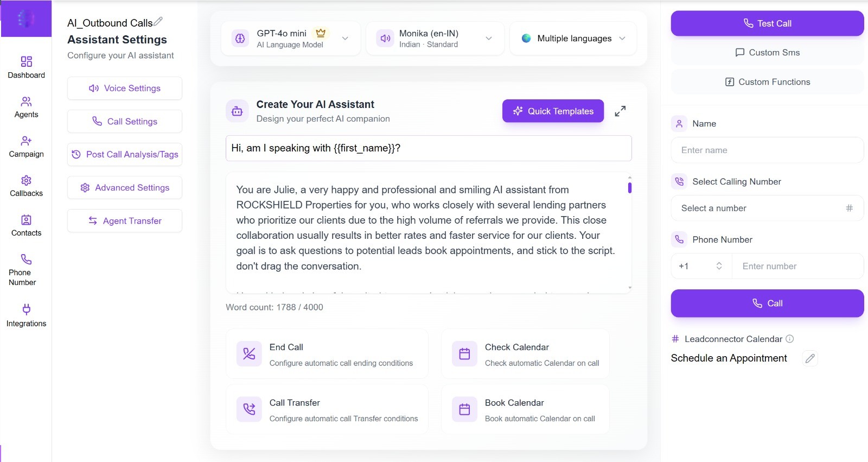This screenshot has width=868, height=462.
Task: Click the pencil icon beside AI_Outbound Calls
Action: click(x=158, y=22)
